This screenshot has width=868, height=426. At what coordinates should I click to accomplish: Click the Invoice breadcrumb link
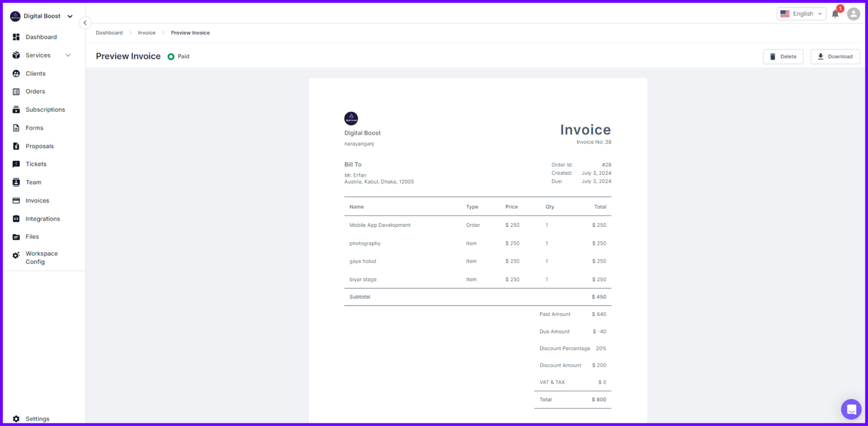[x=146, y=33]
